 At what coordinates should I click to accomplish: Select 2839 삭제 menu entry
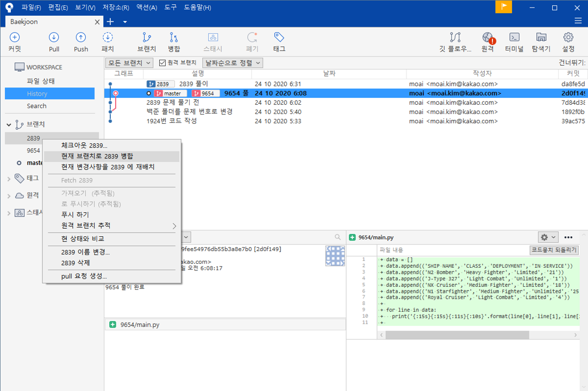pos(112,263)
